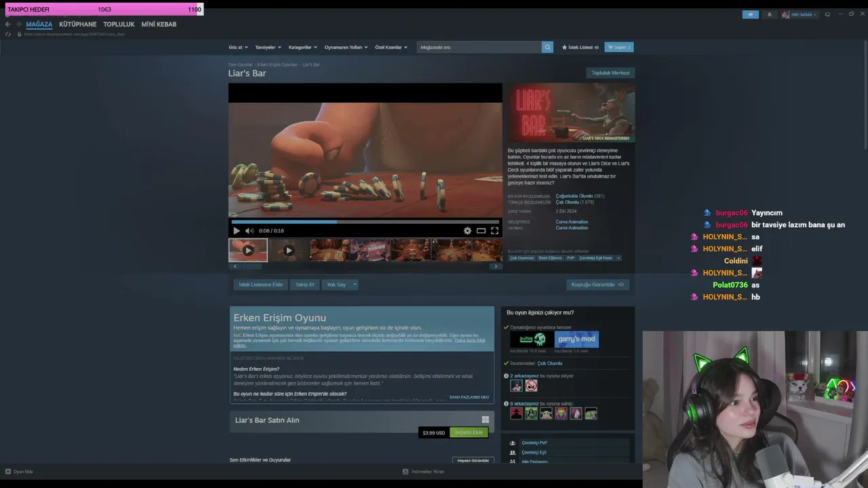The height and width of the screenshot is (488, 868).
Task: Click the VR/display icon in the title bar
Action: pyautogui.click(x=827, y=14)
